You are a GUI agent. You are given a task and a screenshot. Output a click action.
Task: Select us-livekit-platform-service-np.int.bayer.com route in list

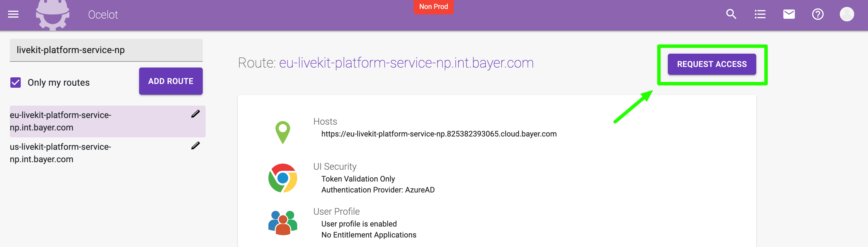[107, 153]
